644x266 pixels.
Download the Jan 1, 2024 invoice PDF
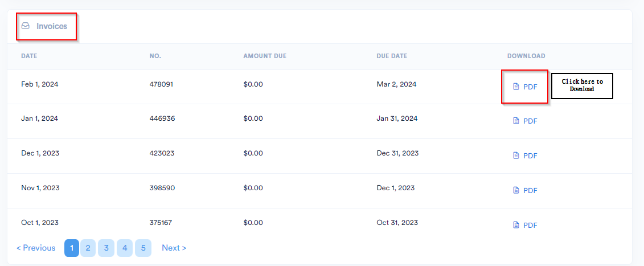click(526, 121)
